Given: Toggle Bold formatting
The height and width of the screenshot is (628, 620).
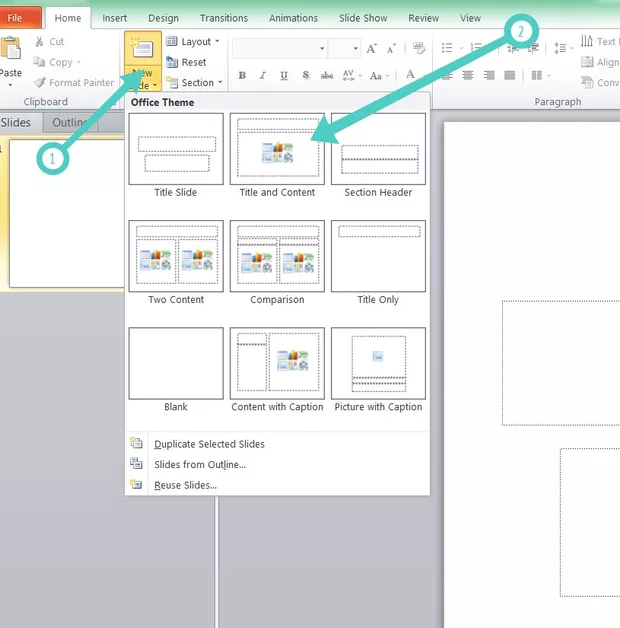Looking at the screenshot, I should point(242,76).
